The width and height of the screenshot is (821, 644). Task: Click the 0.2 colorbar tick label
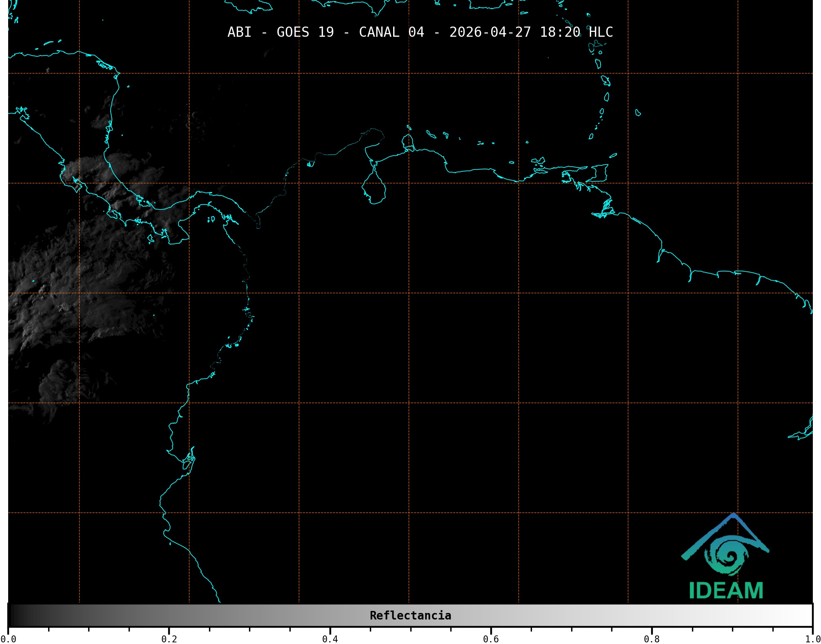(x=169, y=639)
